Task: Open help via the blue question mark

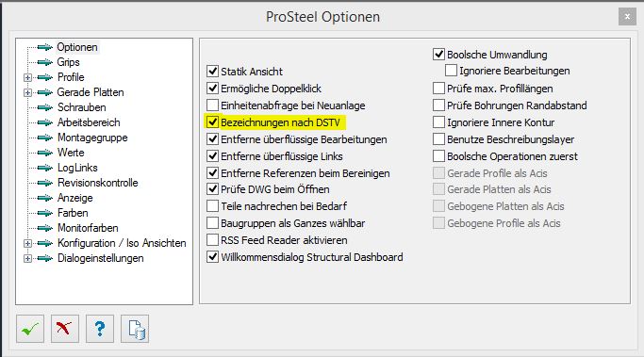Action: tap(100, 329)
